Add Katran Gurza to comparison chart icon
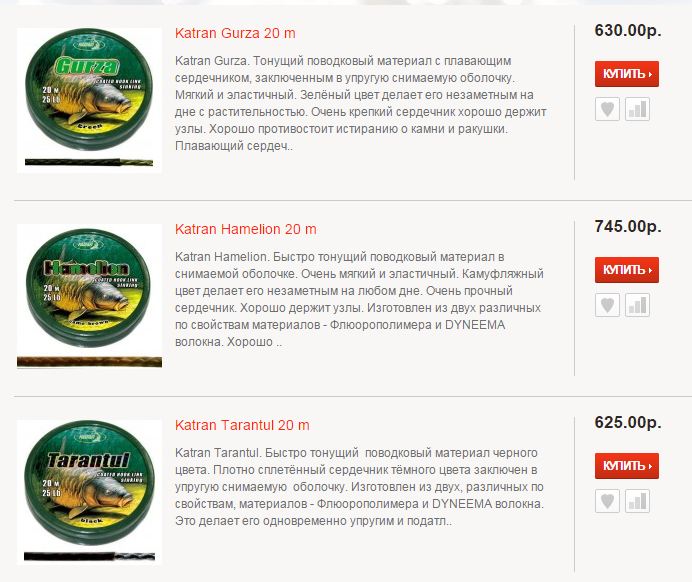The width and height of the screenshot is (692, 582). point(637,109)
